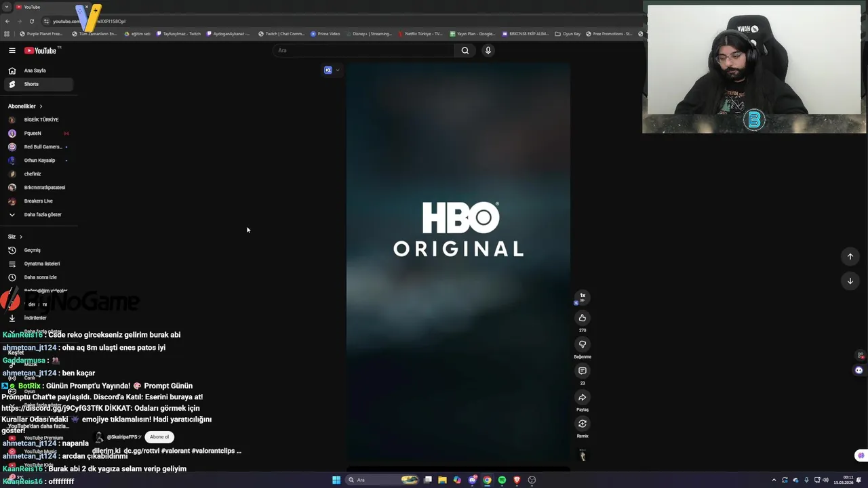Screen dimensions: 868x488
Task: Open the Windows Start menu
Action: [336, 480]
